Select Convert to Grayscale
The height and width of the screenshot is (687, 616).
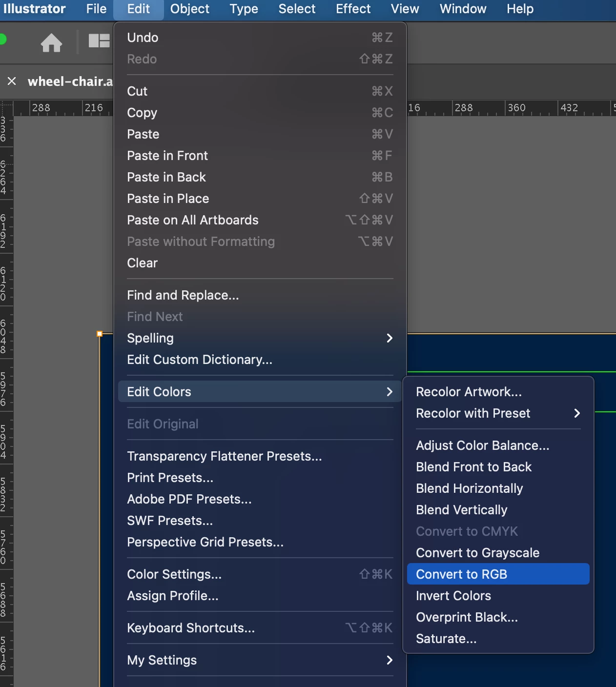498,553
